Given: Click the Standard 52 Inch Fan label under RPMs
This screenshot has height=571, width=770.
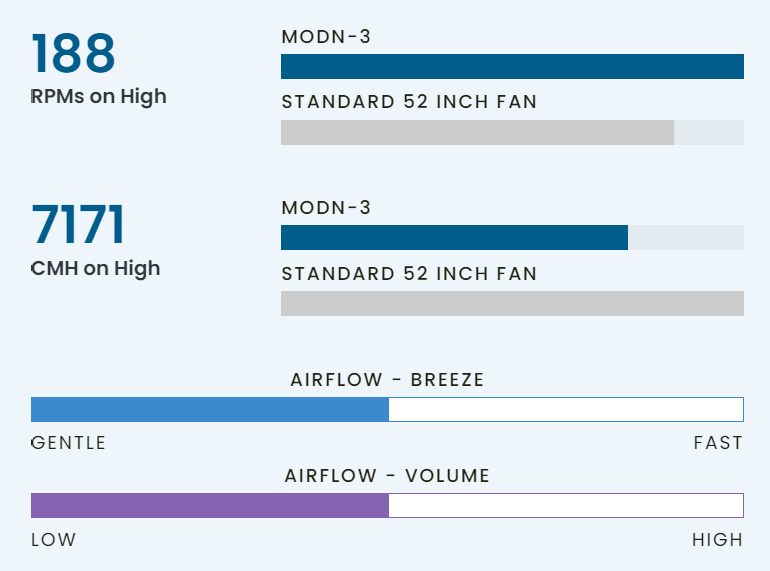Looking at the screenshot, I should tap(409, 102).
